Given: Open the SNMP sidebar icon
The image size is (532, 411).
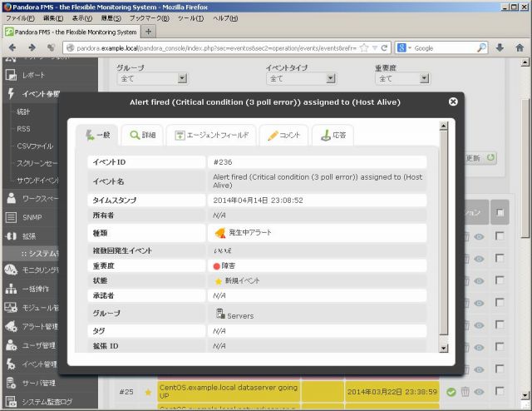Looking at the screenshot, I should coord(11,217).
